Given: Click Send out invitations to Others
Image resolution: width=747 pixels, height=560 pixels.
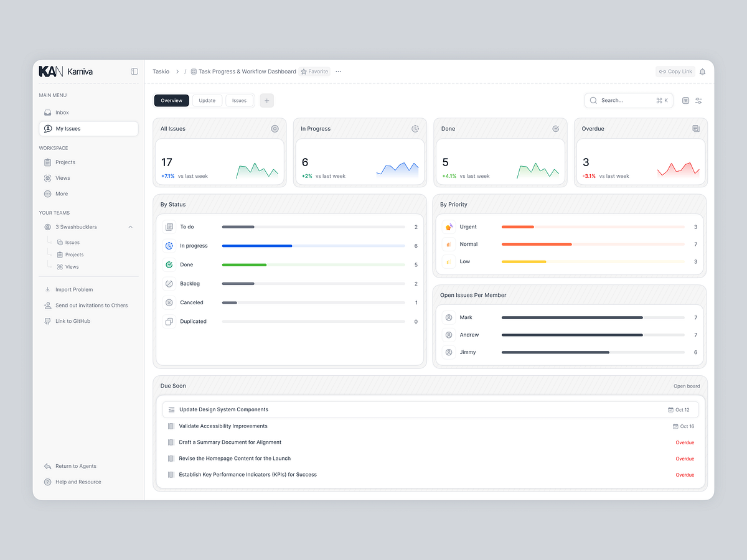Looking at the screenshot, I should (x=92, y=306).
